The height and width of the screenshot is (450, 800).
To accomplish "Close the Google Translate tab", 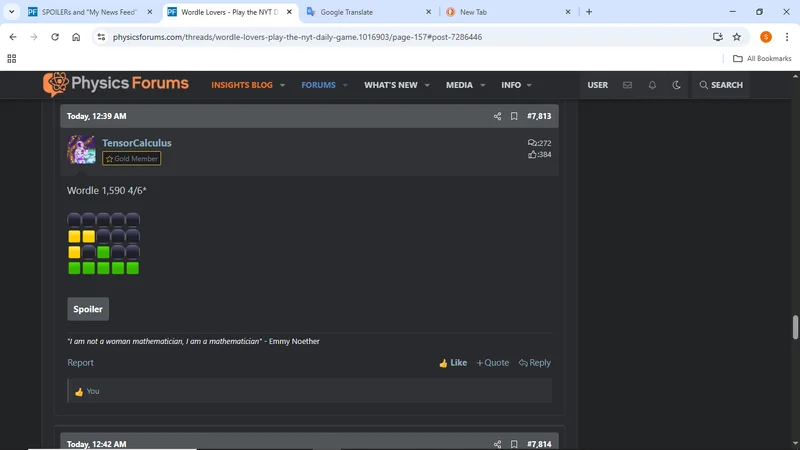I will [429, 12].
